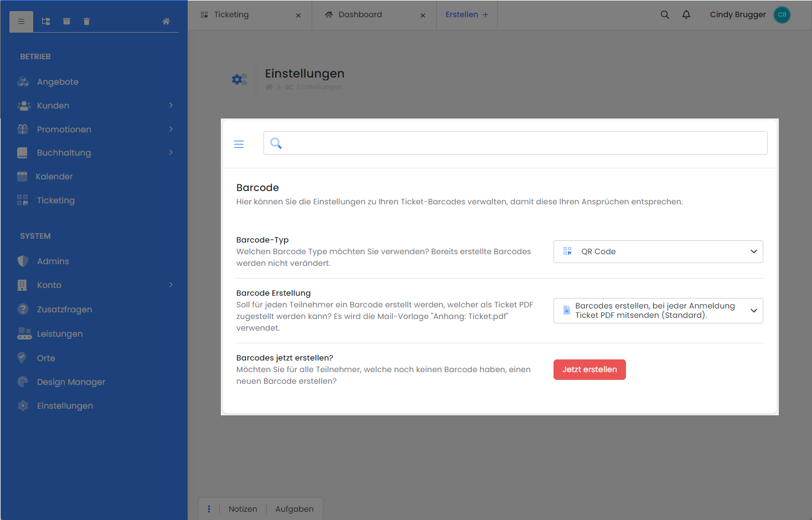Click the home icon in sidebar

click(165, 22)
